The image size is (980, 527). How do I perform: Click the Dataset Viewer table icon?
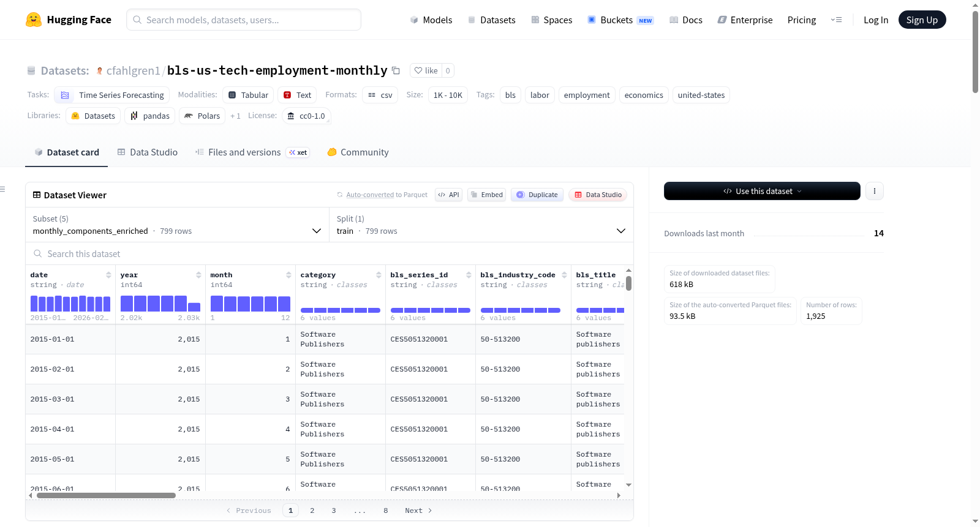pyautogui.click(x=37, y=195)
